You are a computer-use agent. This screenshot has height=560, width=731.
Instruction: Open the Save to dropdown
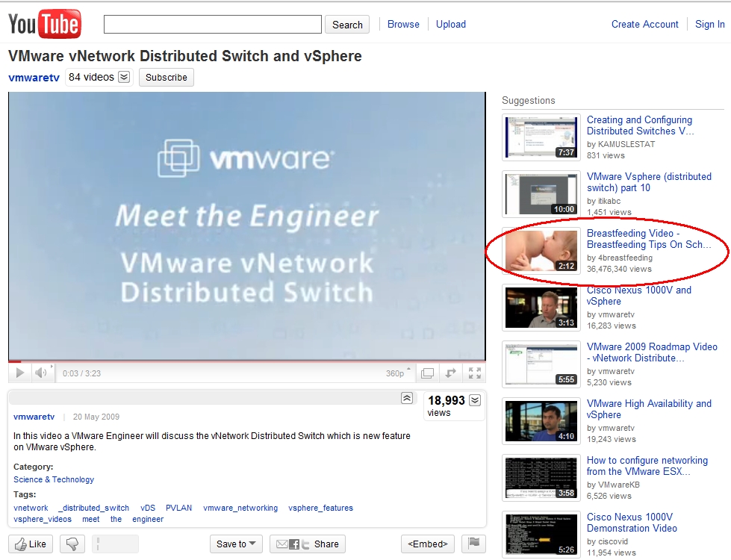pyautogui.click(x=236, y=544)
